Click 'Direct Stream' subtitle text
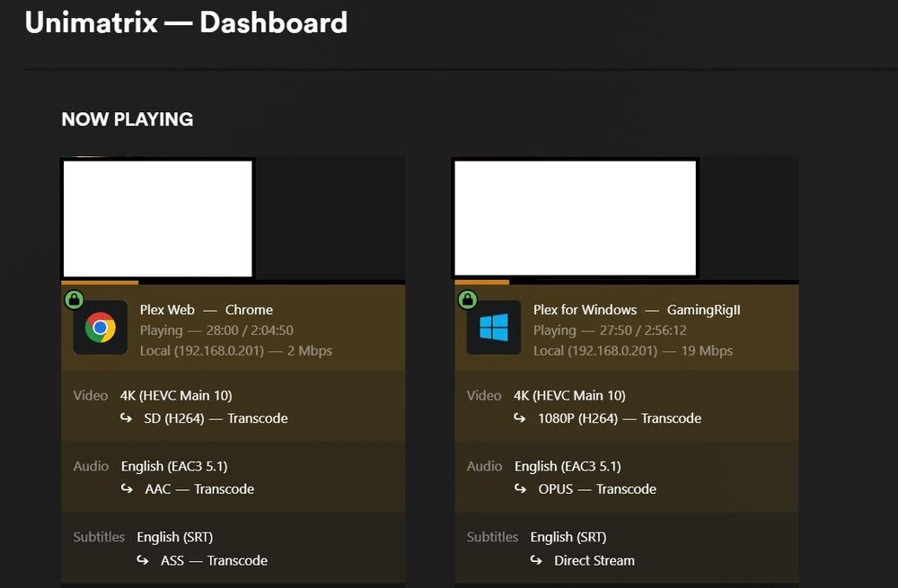The height and width of the screenshot is (588, 898). (594, 560)
